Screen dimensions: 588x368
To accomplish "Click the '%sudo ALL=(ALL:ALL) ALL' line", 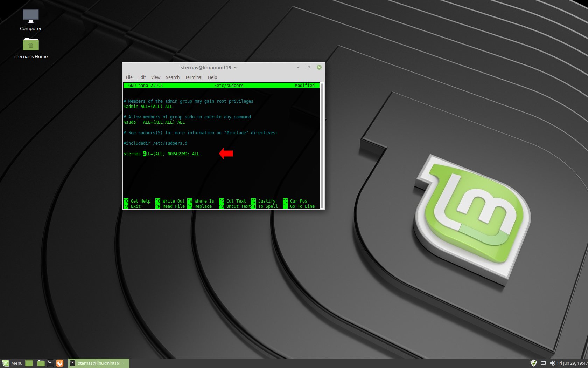I will (154, 122).
